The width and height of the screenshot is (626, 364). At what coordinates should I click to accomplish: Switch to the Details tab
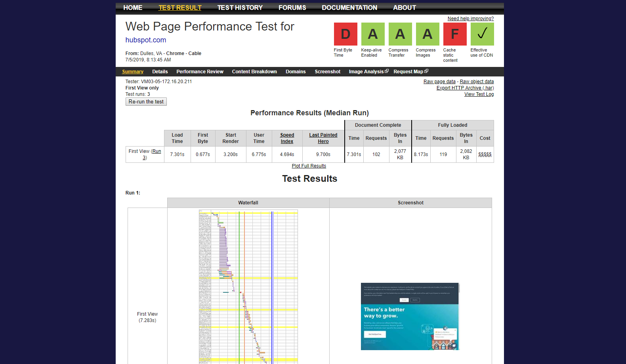click(160, 72)
